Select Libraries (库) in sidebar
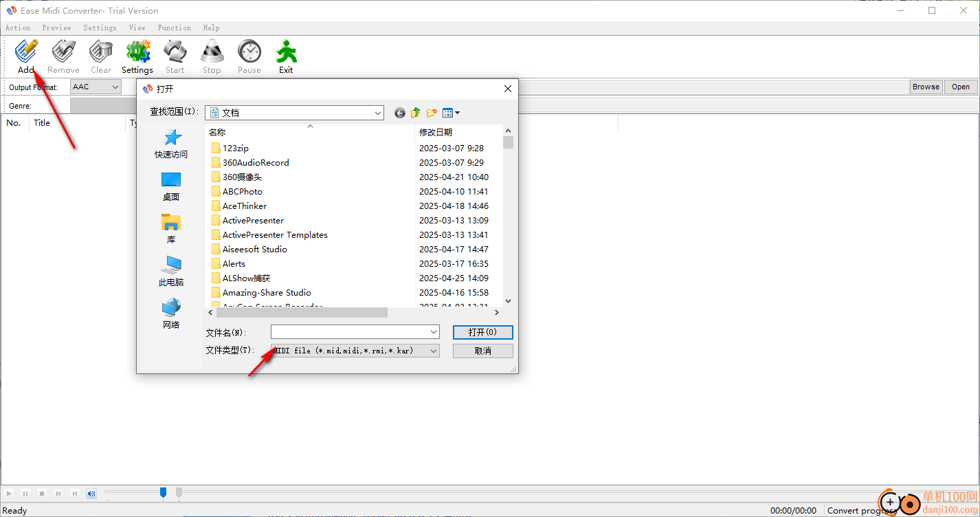The height and width of the screenshot is (517, 980). coord(171,229)
